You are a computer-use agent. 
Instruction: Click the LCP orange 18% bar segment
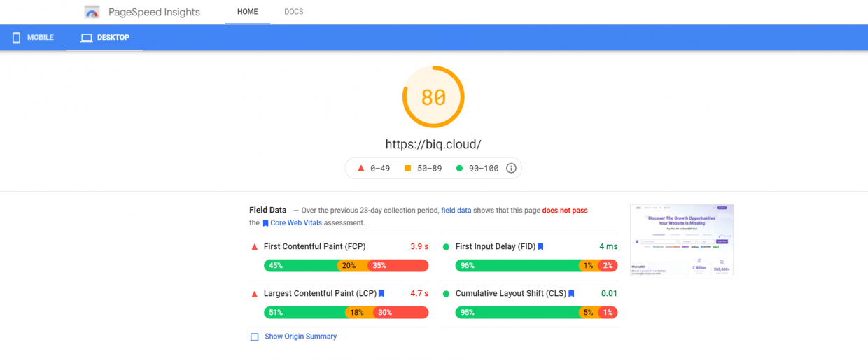click(360, 313)
